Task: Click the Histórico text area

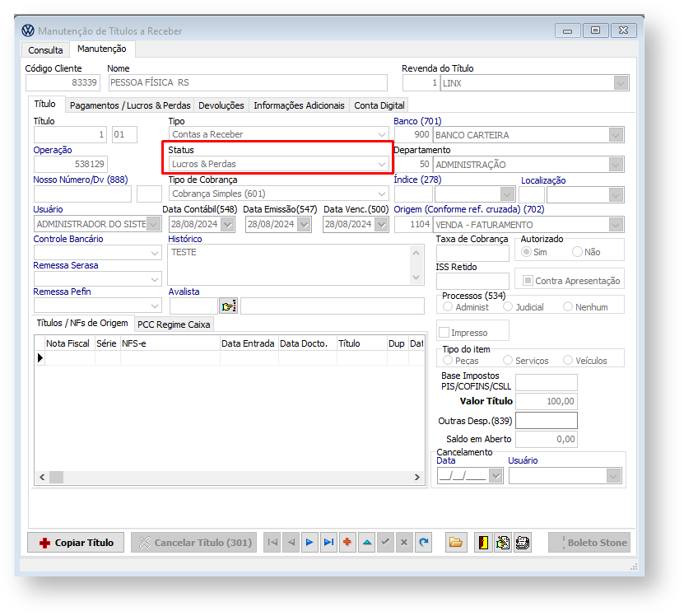Action: coord(295,265)
